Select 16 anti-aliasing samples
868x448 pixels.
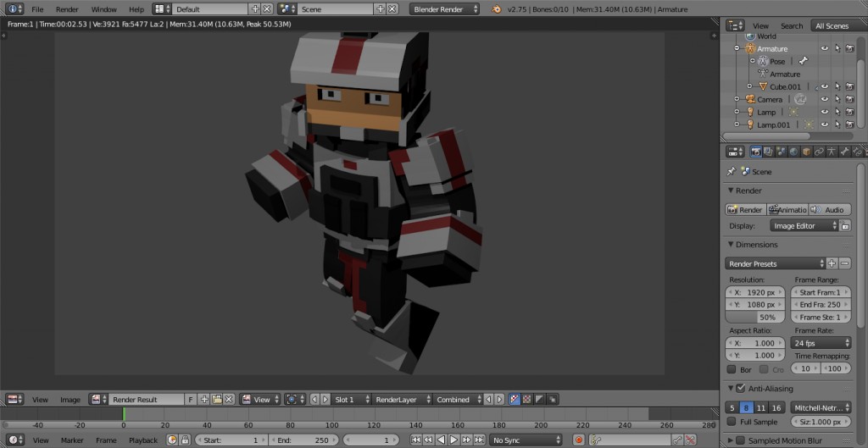(776, 407)
